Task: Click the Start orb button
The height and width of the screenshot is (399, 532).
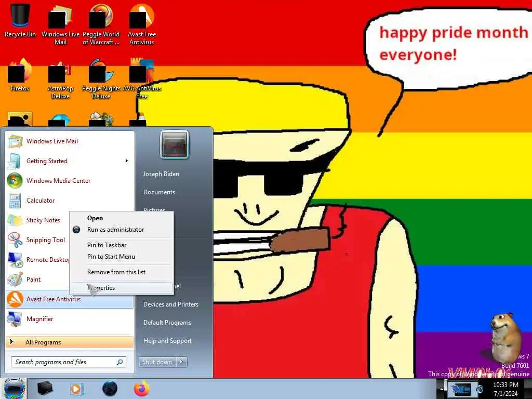Action: 14,389
